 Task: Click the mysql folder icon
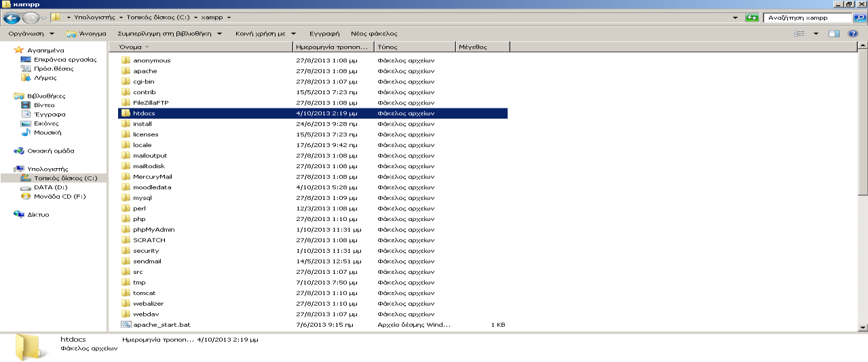(x=126, y=198)
